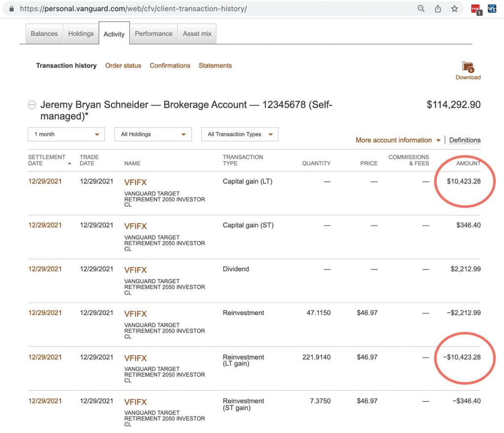Click settlement date of Capital gain (LT) row
The height and width of the screenshot is (433, 504).
coord(45,181)
